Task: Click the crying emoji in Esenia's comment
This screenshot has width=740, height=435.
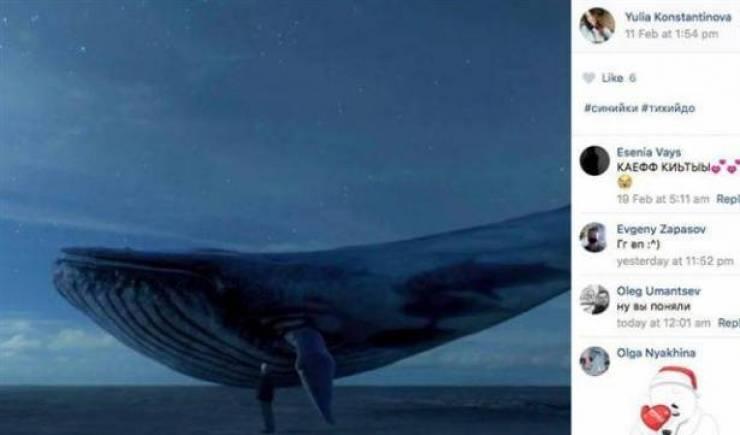Action: coord(624,182)
